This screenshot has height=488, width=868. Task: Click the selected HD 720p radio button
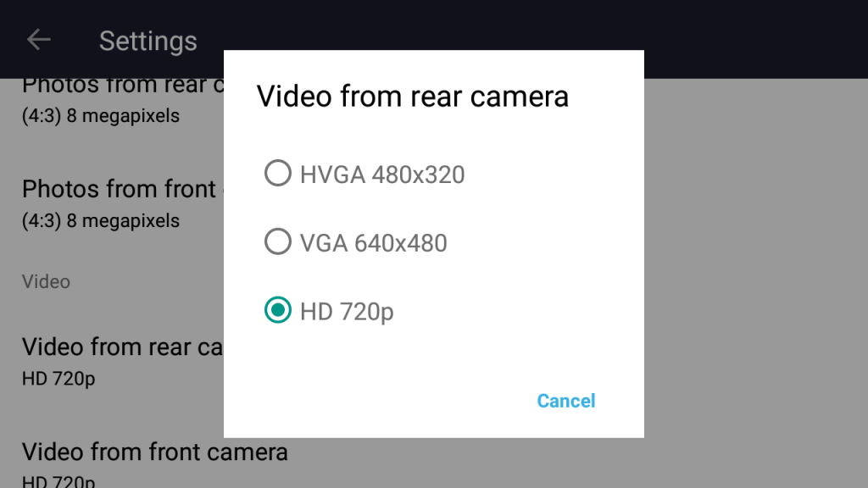click(277, 311)
